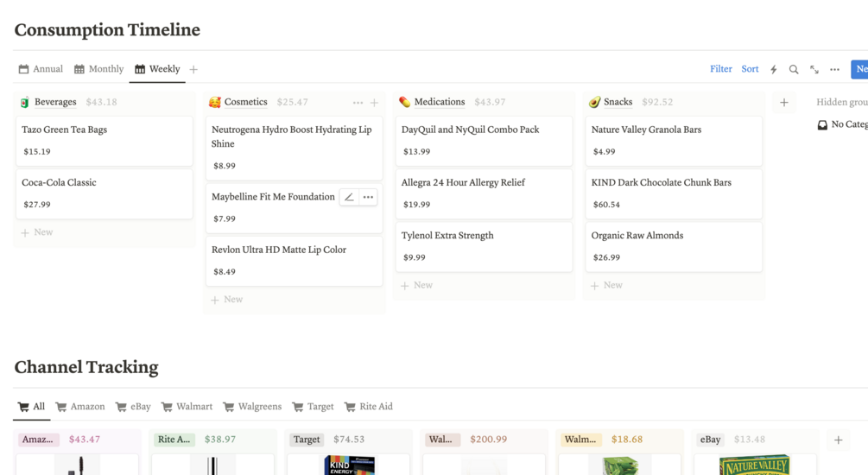Viewport: 868px width, 475px height.
Task: Open Maybelline card more options menu
Action: [x=368, y=197]
